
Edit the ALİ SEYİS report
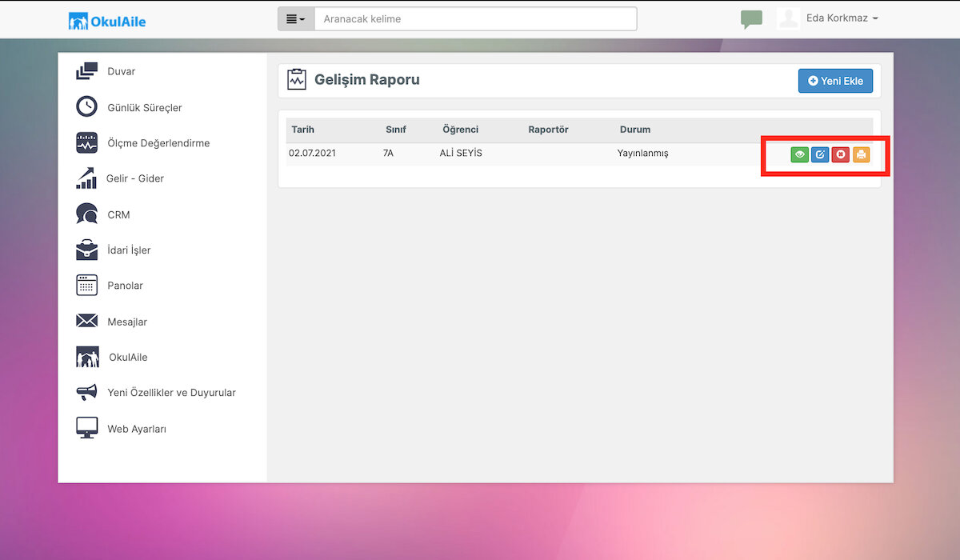820,154
